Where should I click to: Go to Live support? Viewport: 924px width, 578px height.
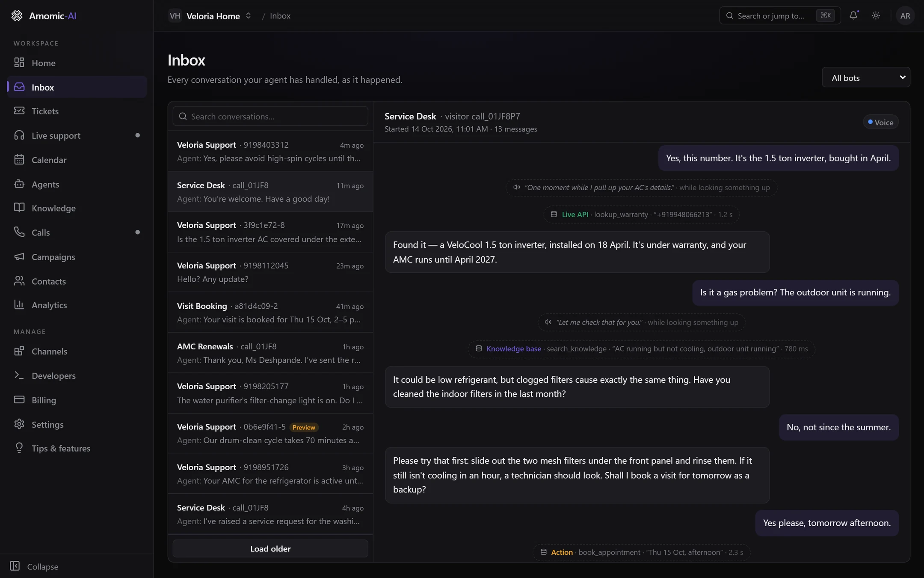[77, 136]
